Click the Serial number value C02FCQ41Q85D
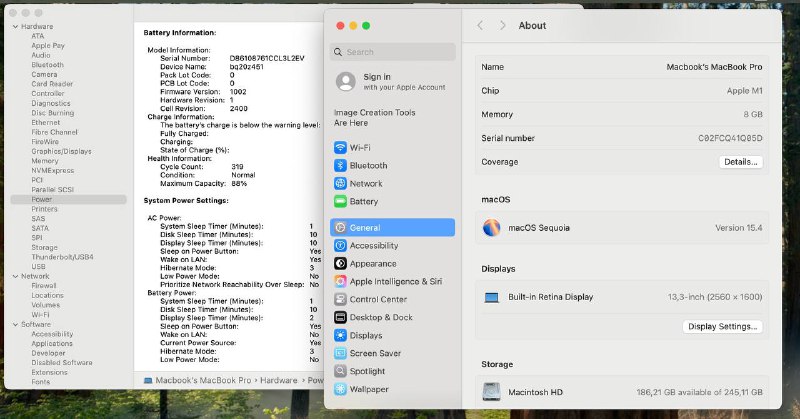This screenshot has width=800, height=419. click(730, 138)
